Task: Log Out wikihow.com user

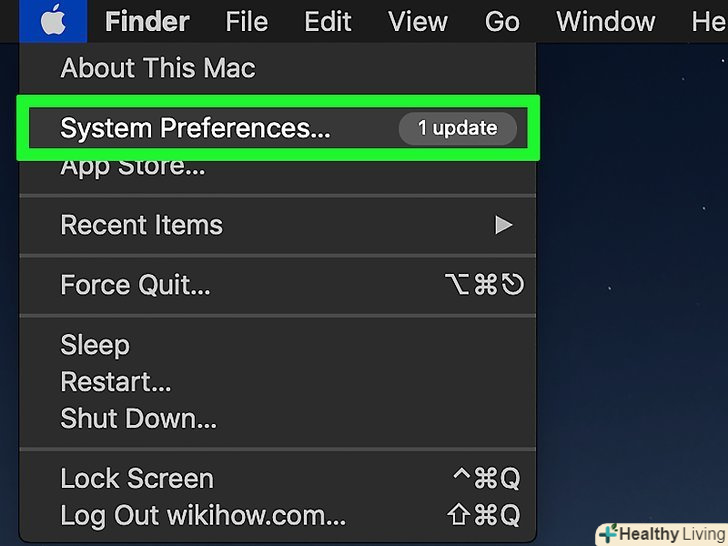Action: [203, 514]
